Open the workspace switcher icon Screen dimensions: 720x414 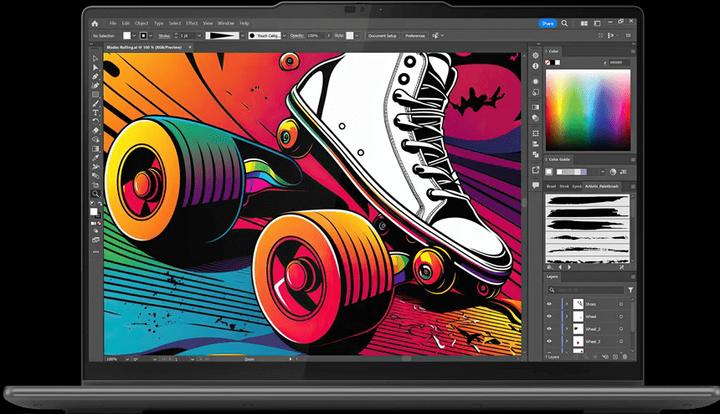pos(597,23)
